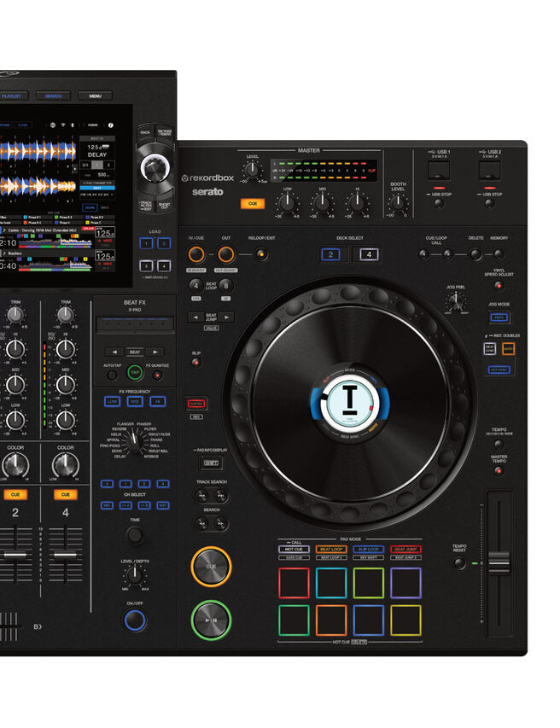Hit the large orange-ringed CUE button

click(x=211, y=567)
